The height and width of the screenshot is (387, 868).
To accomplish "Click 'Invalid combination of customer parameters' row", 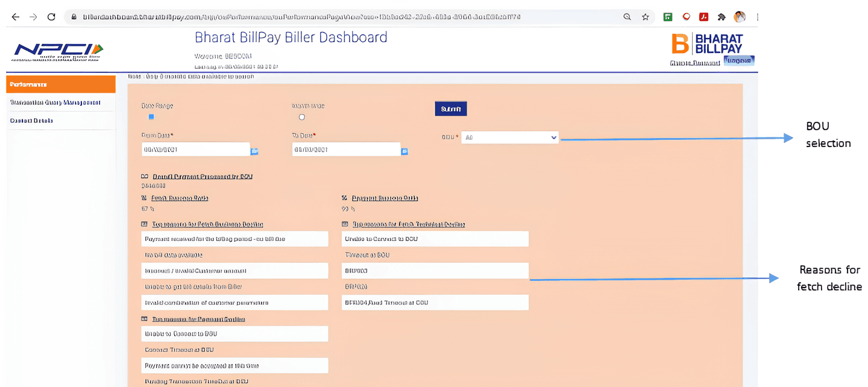I will pyautogui.click(x=235, y=303).
